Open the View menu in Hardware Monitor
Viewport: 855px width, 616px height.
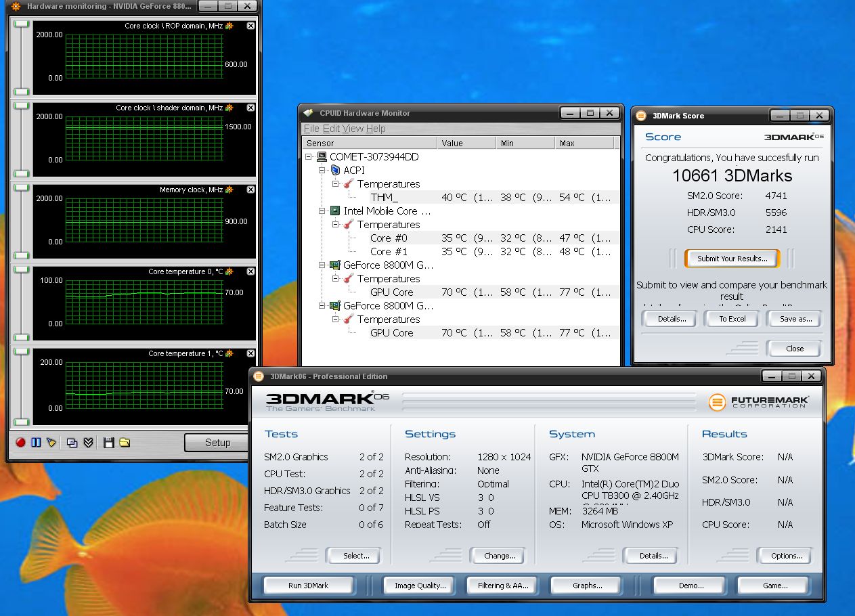(x=353, y=129)
